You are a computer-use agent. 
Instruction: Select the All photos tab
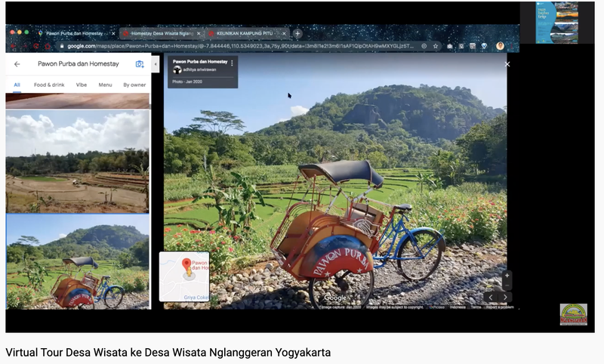[16, 85]
